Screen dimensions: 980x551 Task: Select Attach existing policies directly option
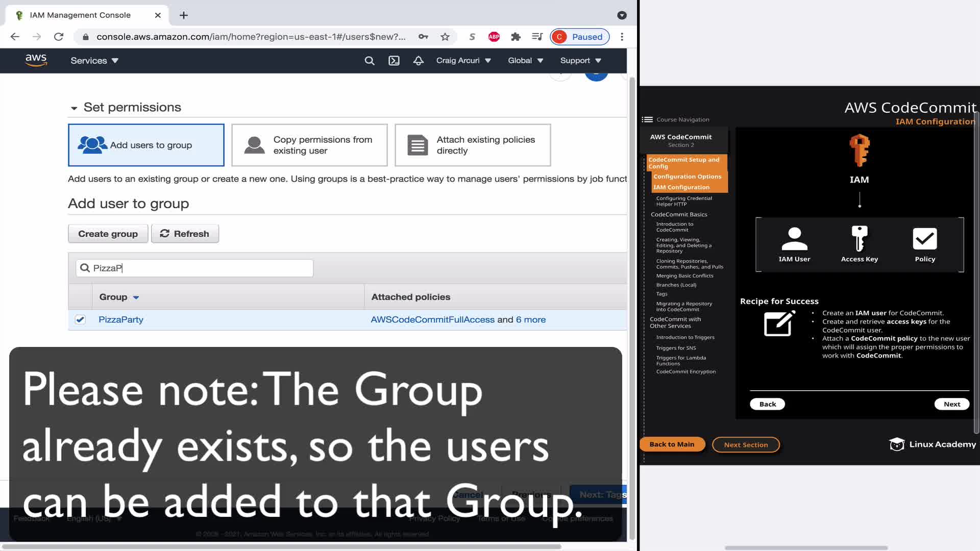click(473, 145)
